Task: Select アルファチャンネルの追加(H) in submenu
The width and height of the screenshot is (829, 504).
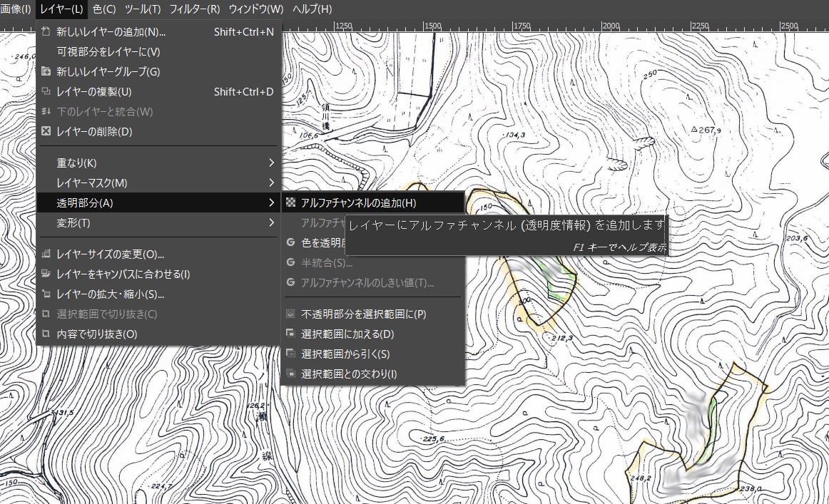Action: pyautogui.click(x=372, y=203)
